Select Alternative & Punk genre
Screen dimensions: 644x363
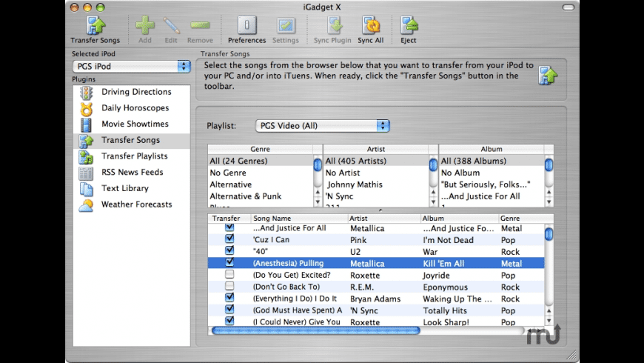[261, 196]
